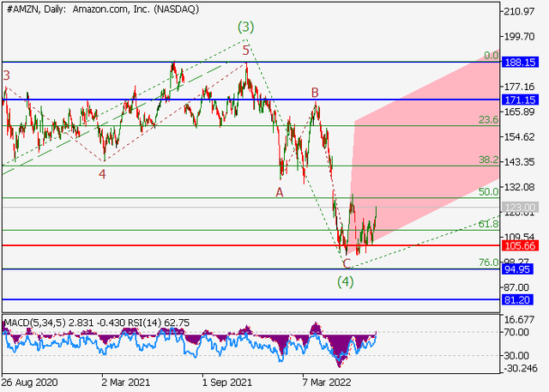Click the '7 Mar 2022' date label
The height and width of the screenshot is (392, 549).
tap(326, 383)
